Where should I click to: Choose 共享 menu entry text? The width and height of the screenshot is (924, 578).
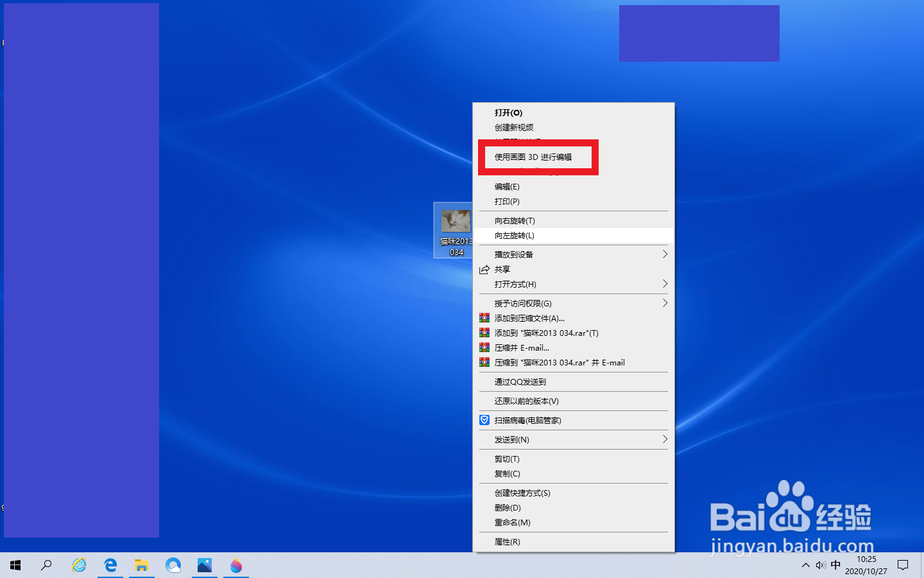[x=502, y=270]
